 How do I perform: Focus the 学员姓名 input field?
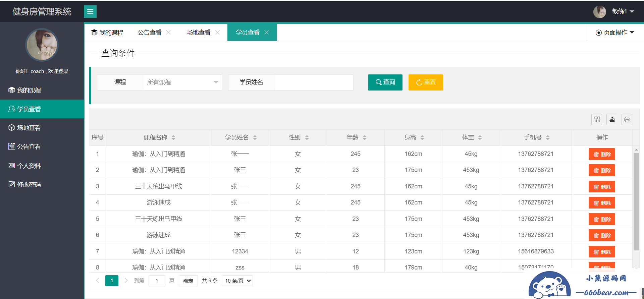tap(314, 82)
